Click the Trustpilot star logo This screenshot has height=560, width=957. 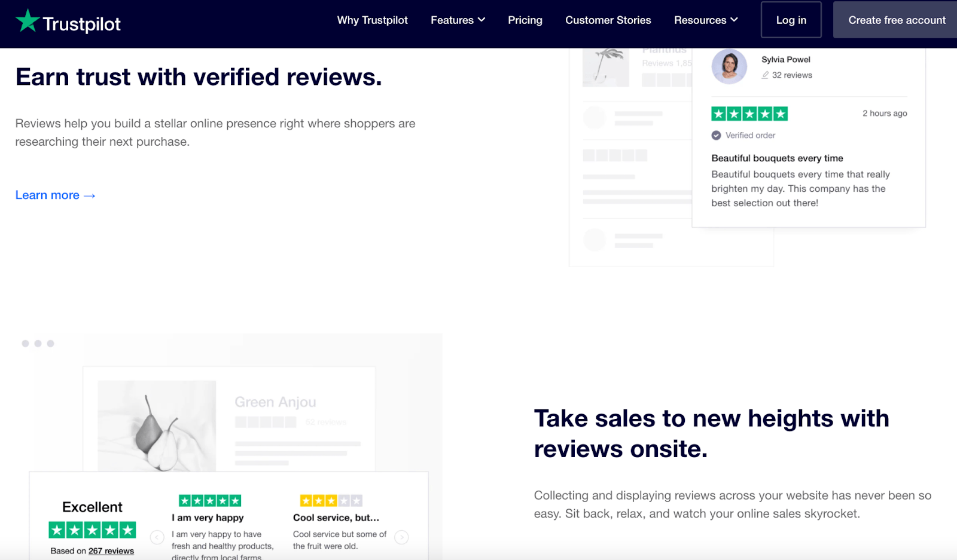(x=28, y=21)
